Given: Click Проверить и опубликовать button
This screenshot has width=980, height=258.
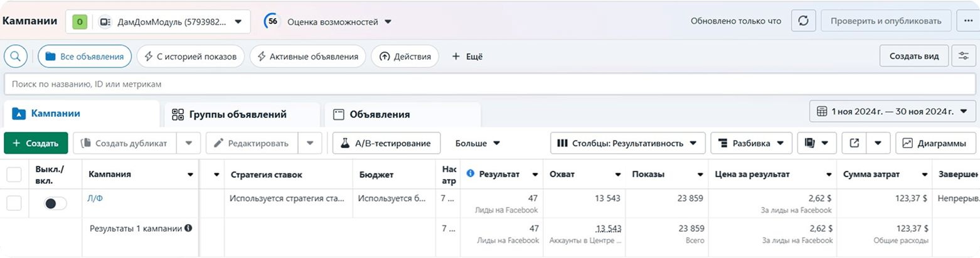Looking at the screenshot, I should (886, 21).
